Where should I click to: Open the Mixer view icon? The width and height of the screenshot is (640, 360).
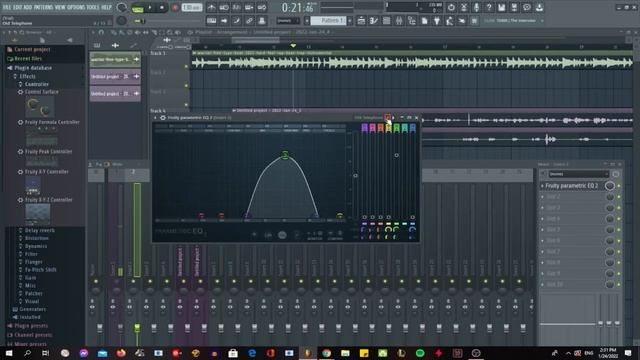(399, 20)
